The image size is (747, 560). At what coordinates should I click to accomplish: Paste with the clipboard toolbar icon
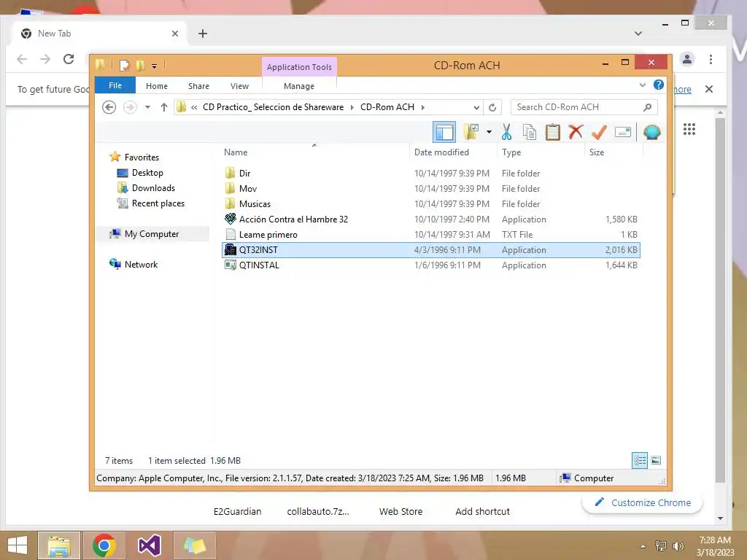[553, 132]
